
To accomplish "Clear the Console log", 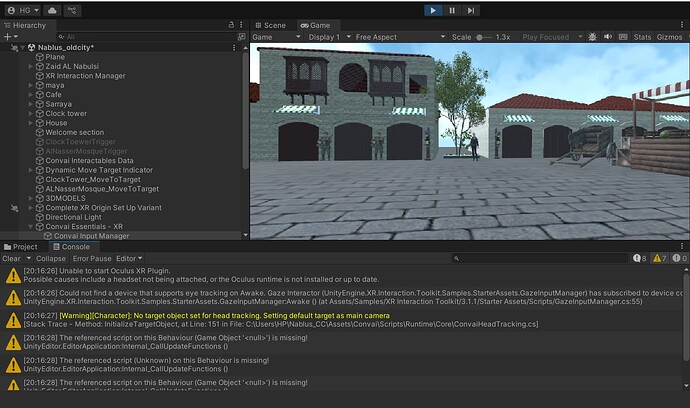I will [11, 259].
